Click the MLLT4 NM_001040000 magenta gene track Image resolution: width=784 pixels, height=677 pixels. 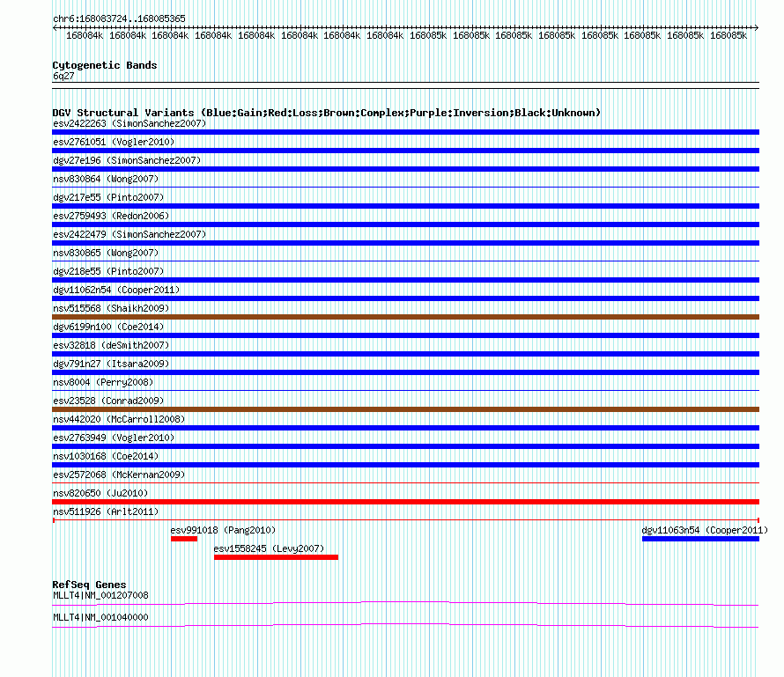(x=405, y=626)
